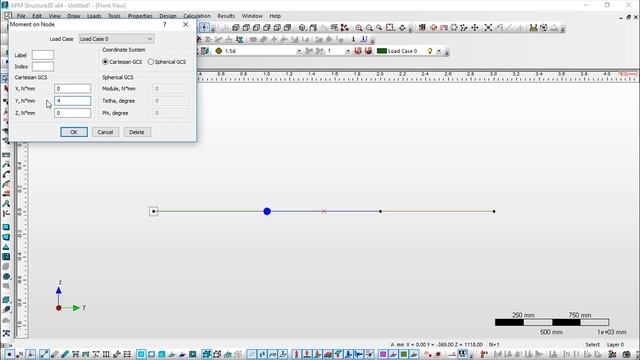Viewport: 640px width, 360px height.
Task: Click the magenta square bottom toolbar icon
Action: tap(383, 354)
